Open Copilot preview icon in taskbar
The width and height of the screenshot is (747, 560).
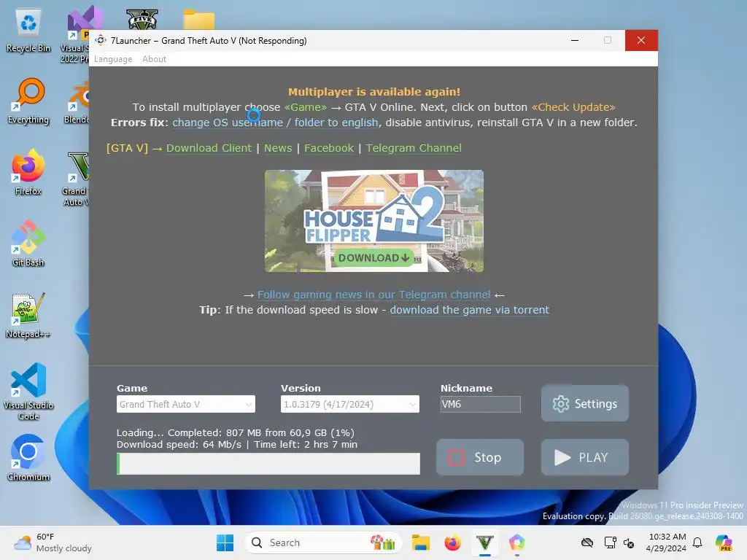click(724, 542)
